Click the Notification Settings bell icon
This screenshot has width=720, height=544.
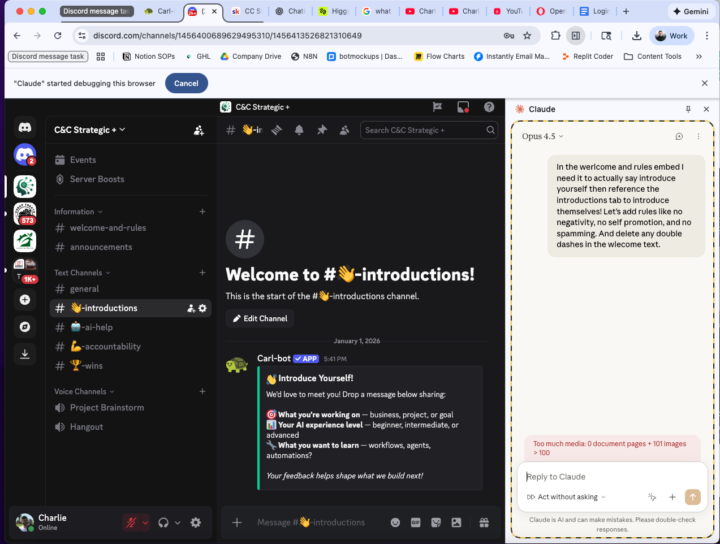tap(299, 130)
